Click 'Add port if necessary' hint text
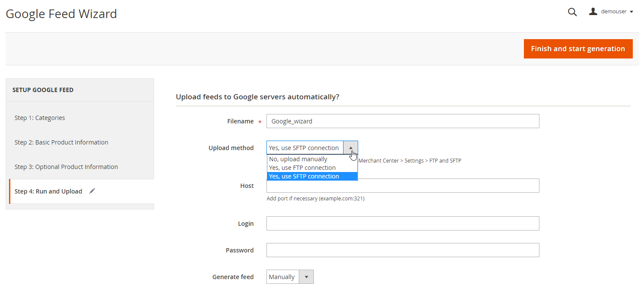Viewport: 644px width, 295px height. tap(316, 199)
